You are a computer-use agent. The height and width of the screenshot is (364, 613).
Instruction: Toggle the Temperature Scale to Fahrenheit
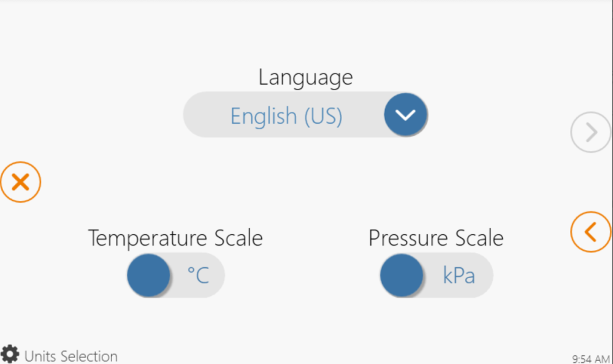pos(175,275)
